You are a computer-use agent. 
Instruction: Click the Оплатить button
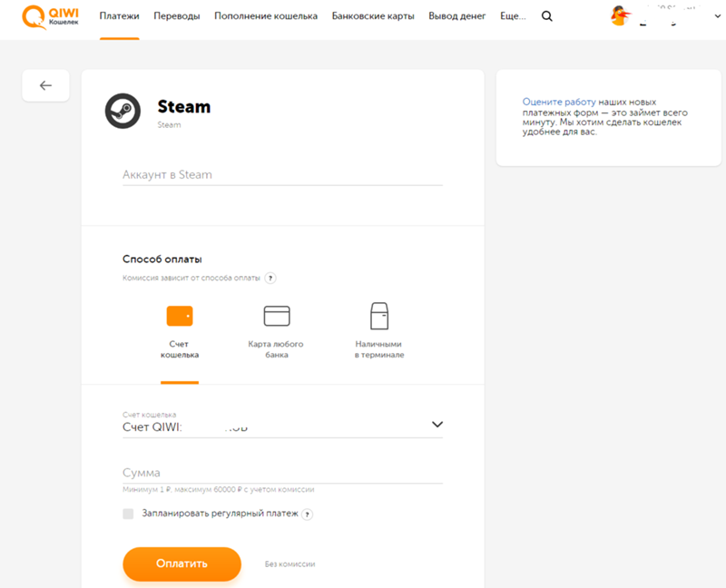tap(182, 563)
